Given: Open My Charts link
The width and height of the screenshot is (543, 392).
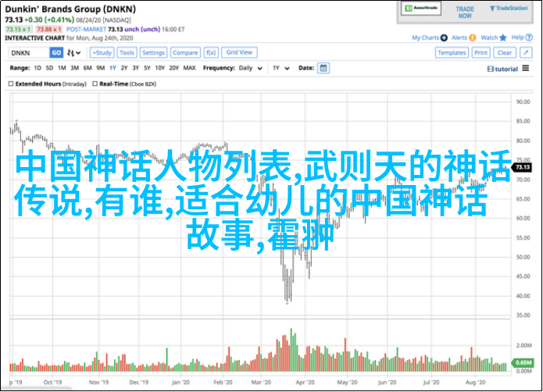Looking at the screenshot, I should point(425,37).
